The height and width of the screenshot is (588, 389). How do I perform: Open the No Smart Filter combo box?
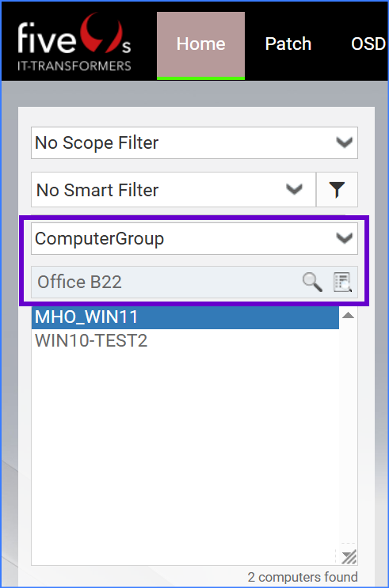[174, 189]
